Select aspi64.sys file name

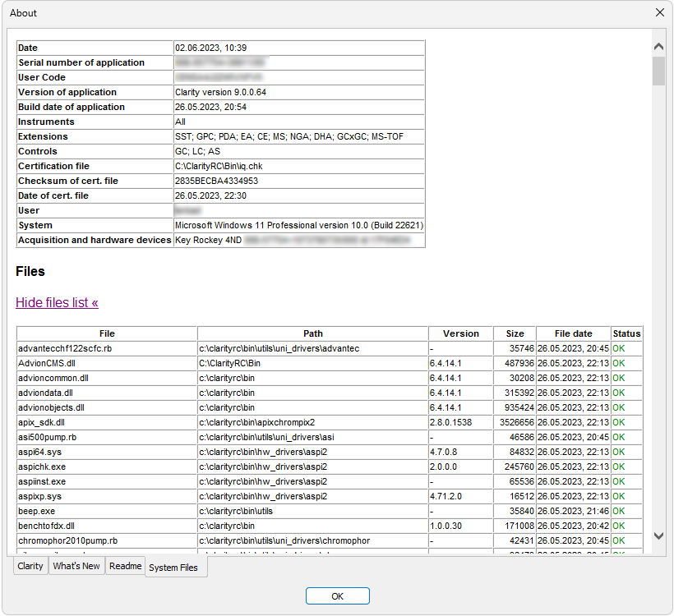coord(39,452)
